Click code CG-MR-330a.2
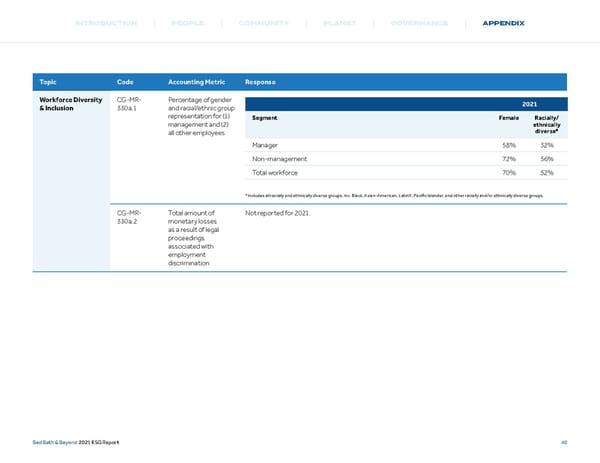This screenshot has width=600, height=463. pos(129,218)
